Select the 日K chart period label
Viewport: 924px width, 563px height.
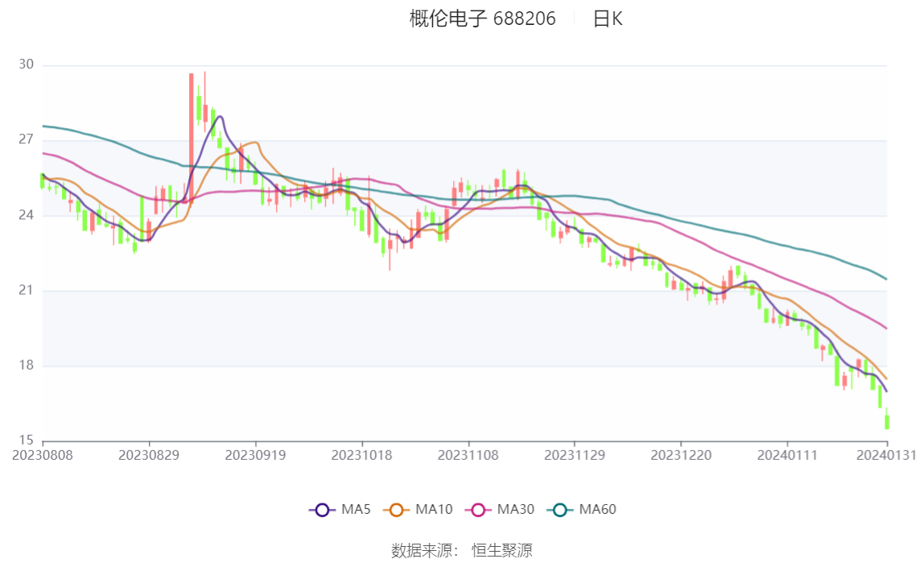click(608, 19)
